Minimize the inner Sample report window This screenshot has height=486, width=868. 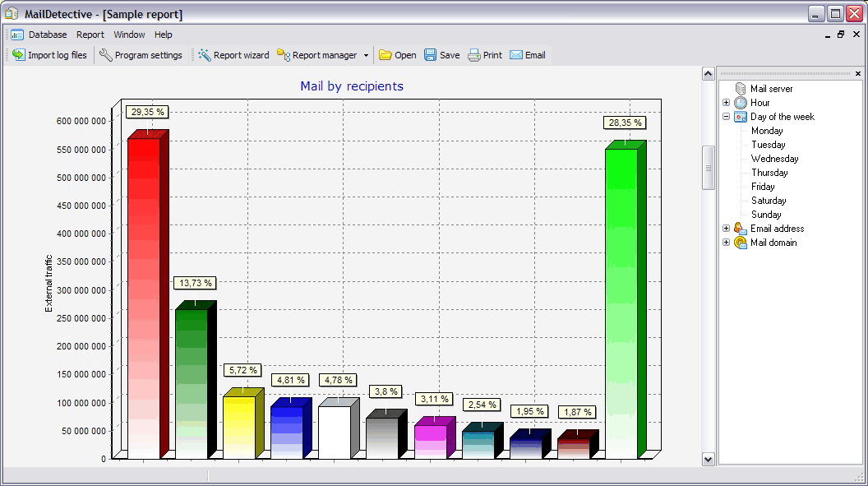pyautogui.click(x=828, y=35)
